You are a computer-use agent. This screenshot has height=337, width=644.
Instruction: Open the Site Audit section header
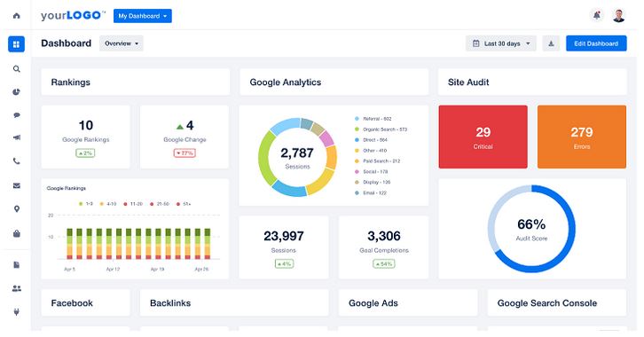[532, 82]
